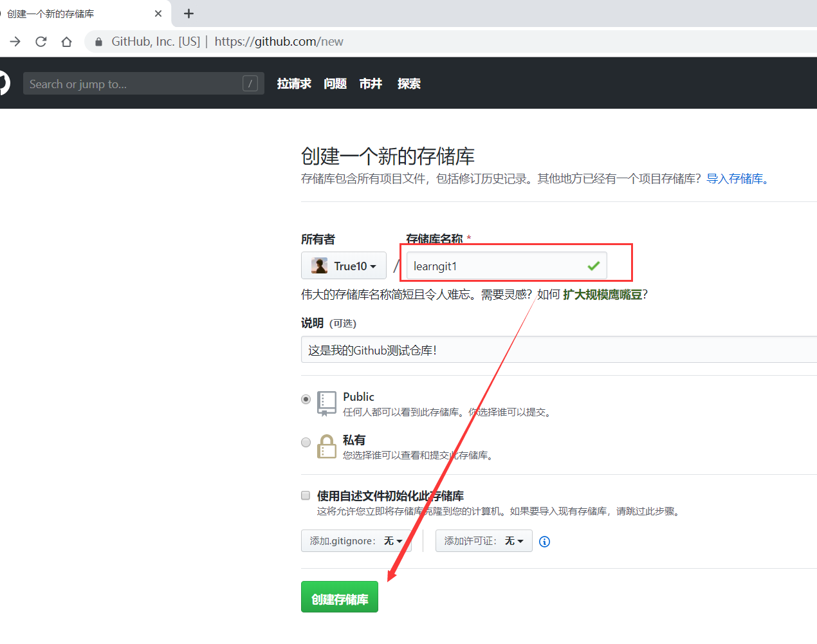Open a new browser tab with plus

(189, 14)
